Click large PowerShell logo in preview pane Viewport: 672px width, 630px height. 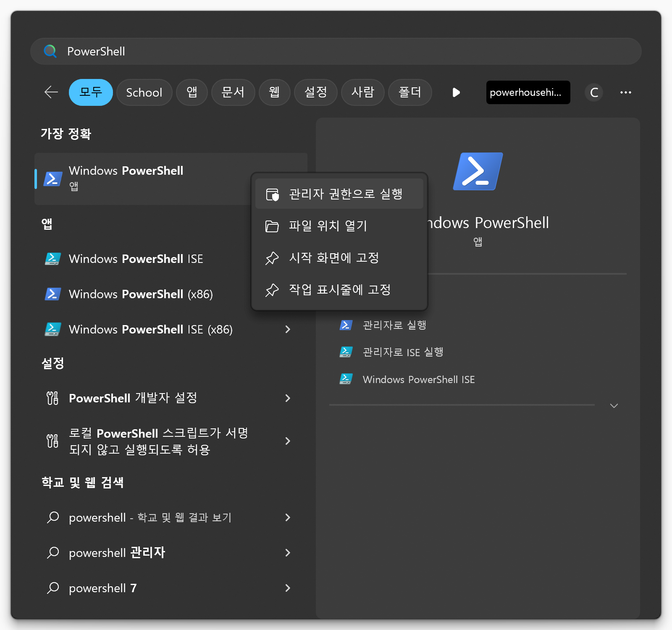pos(478,171)
